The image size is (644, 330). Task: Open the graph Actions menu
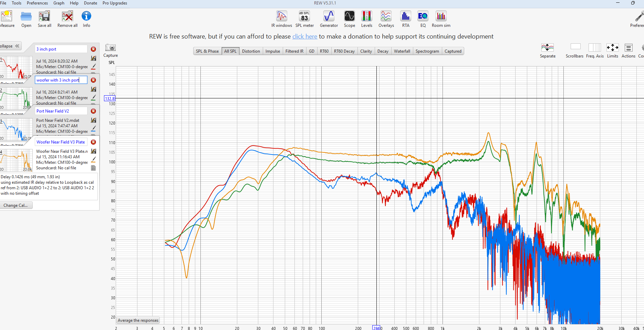tap(629, 47)
